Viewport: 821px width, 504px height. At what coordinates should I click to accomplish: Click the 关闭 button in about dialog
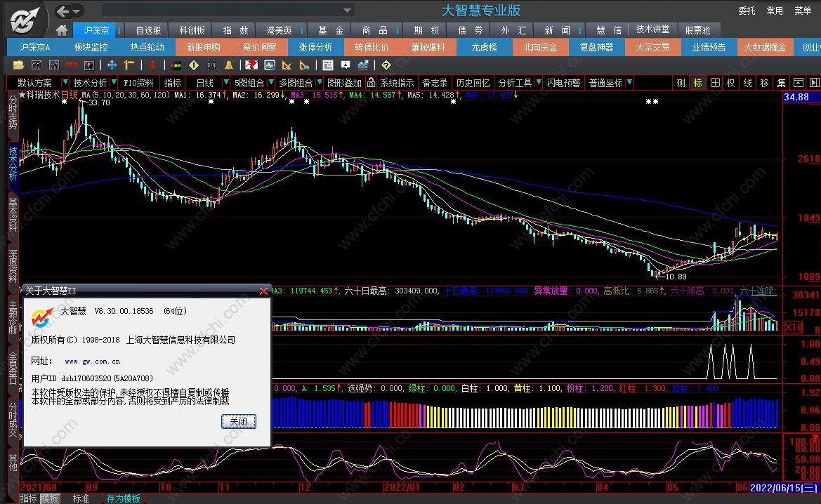(239, 421)
